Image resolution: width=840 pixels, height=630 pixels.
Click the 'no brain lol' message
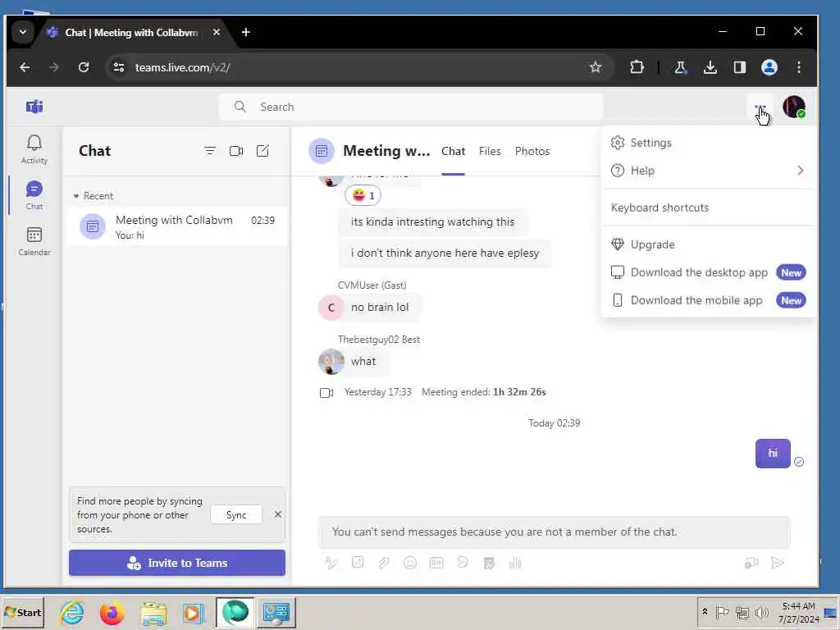(x=380, y=307)
